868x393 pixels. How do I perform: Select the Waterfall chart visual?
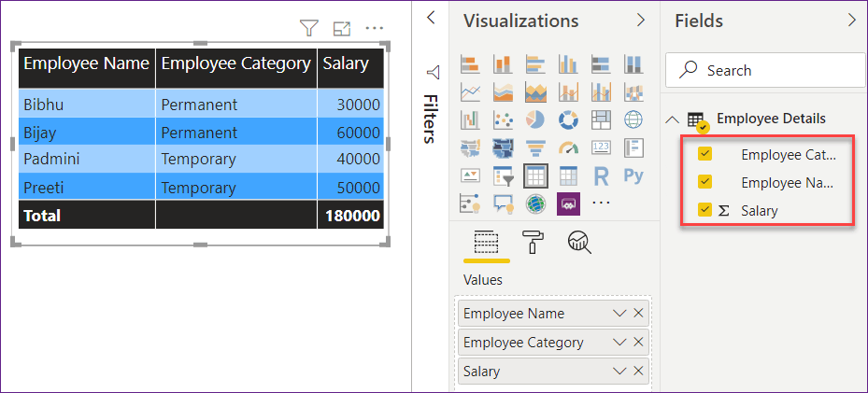(x=470, y=119)
